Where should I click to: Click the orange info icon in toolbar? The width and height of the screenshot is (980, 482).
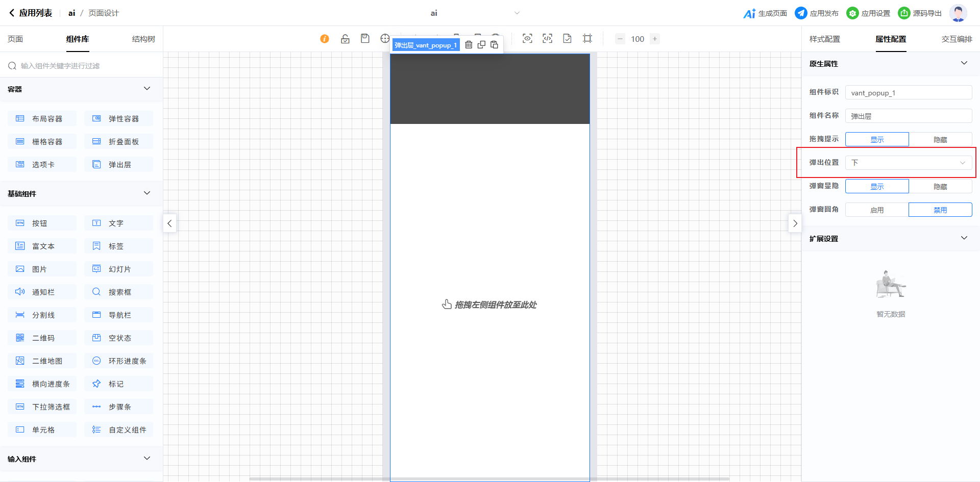(x=325, y=39)
